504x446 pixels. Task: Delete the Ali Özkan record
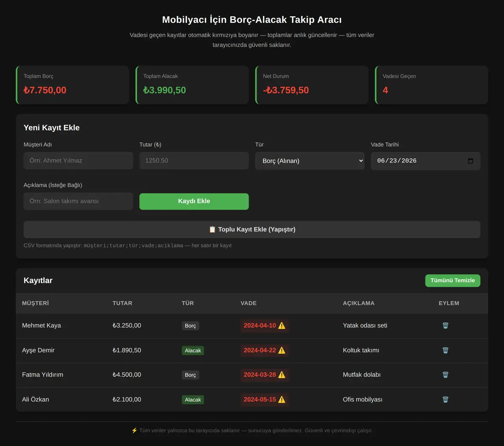click(x=446, y=399)
